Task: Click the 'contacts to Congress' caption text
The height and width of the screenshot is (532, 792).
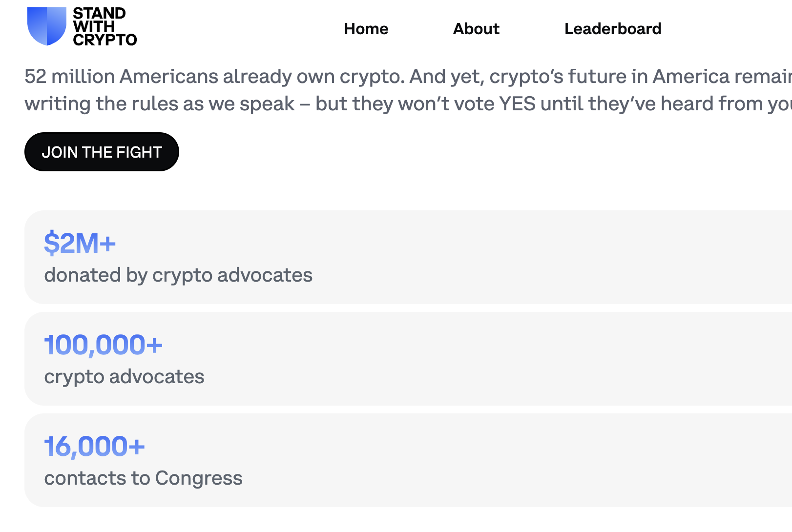Action: pos(144,478)
